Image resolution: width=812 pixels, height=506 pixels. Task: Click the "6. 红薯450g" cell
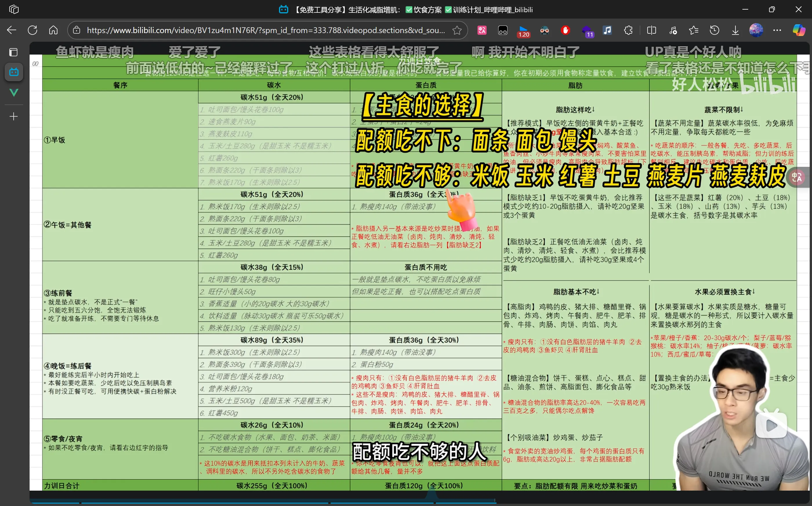coord(274,413)
